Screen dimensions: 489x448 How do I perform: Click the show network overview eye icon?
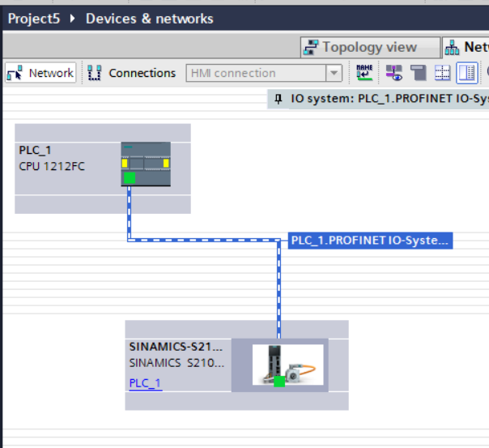[394, 73]
